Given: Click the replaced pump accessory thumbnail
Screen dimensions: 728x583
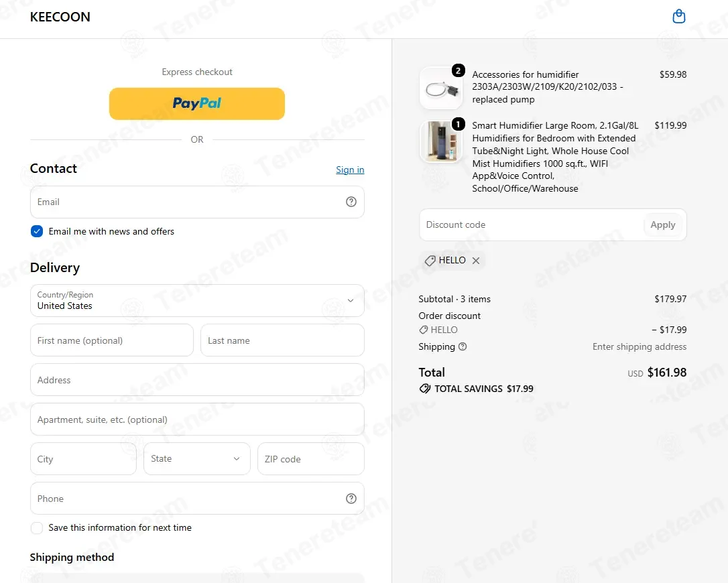Looking at the screenshot, I should 441,88.
